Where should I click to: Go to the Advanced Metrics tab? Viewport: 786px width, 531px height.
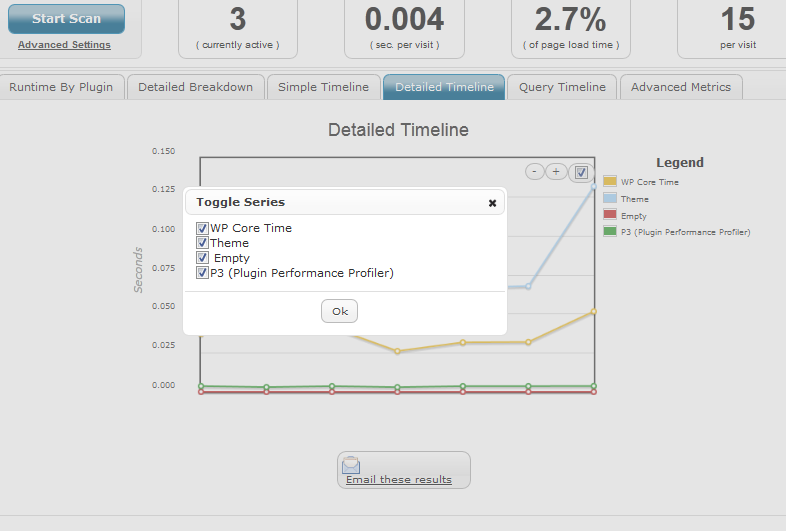click(x=681, y=87)
